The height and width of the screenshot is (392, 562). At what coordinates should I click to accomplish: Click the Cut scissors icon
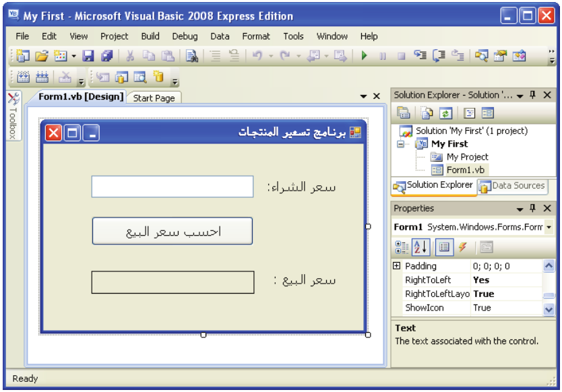tap(130, 55)
